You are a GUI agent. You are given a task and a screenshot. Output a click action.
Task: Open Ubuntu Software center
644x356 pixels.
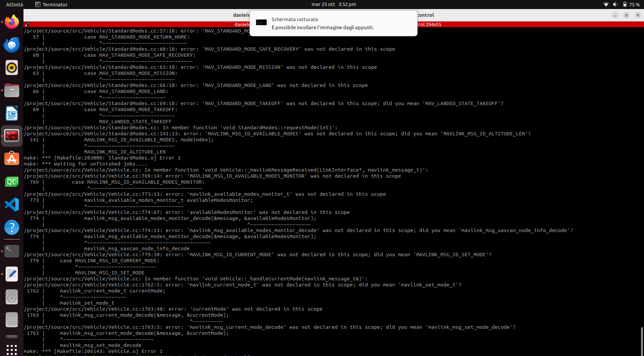point(11,158)
